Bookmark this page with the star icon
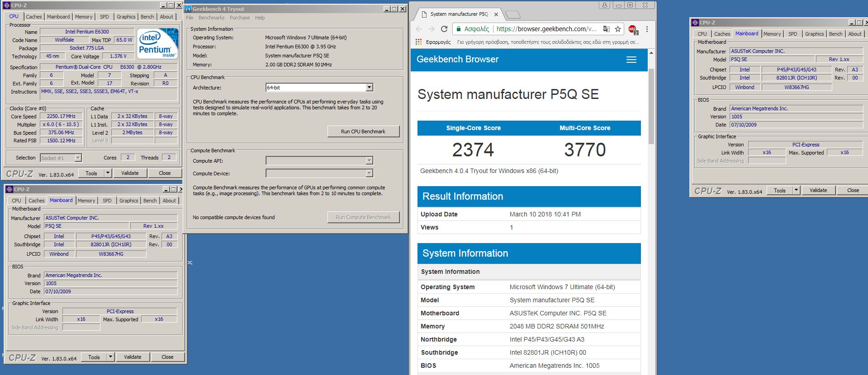 [618, 29]
